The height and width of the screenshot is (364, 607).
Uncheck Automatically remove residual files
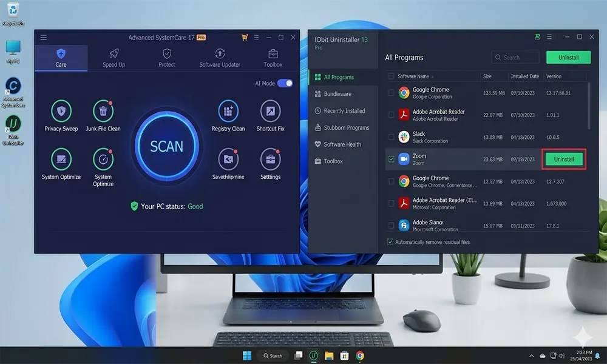tap(390, 242)
